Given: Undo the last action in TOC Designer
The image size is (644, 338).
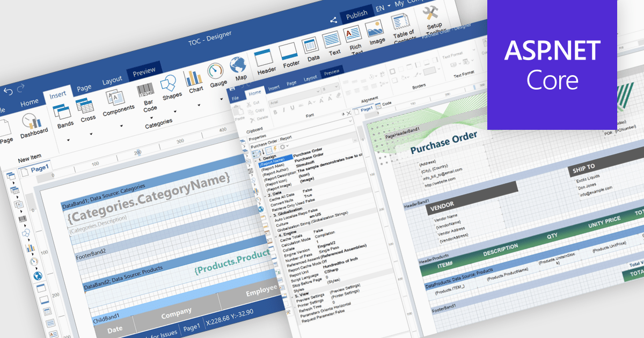Looking at the screenshot, I should coord(8,92).
